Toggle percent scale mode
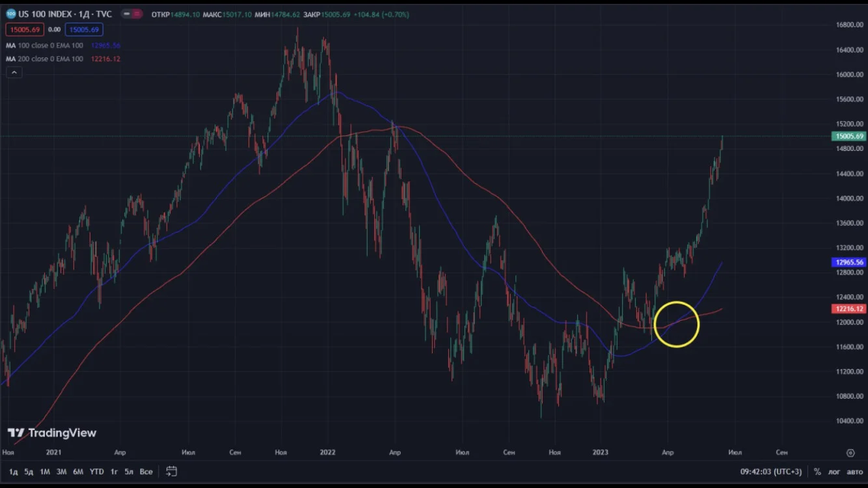868x488 pixels. tap(817, 471)
